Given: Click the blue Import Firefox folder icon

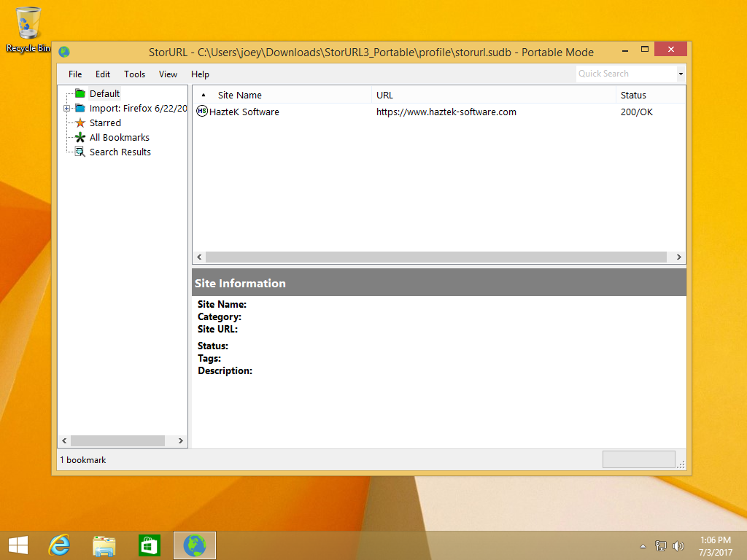Looking at the screenshot, I should [x=80, y=108].
